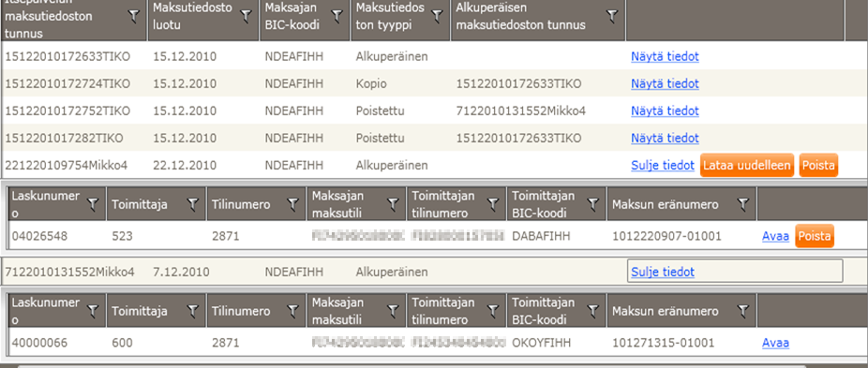Screen dimensions: 868x368
Task: Filter the Alkuperäisen maksutiedoston tunnus column
Action: (x=612, y=17)
